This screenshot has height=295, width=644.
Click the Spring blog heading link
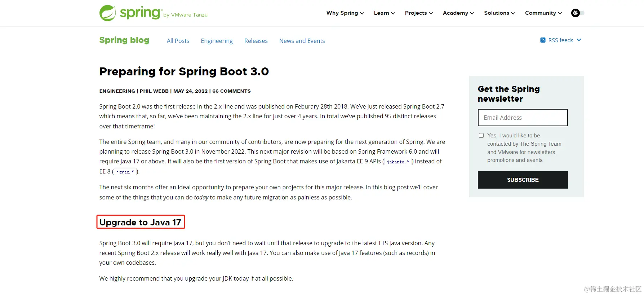click(124, 40)
